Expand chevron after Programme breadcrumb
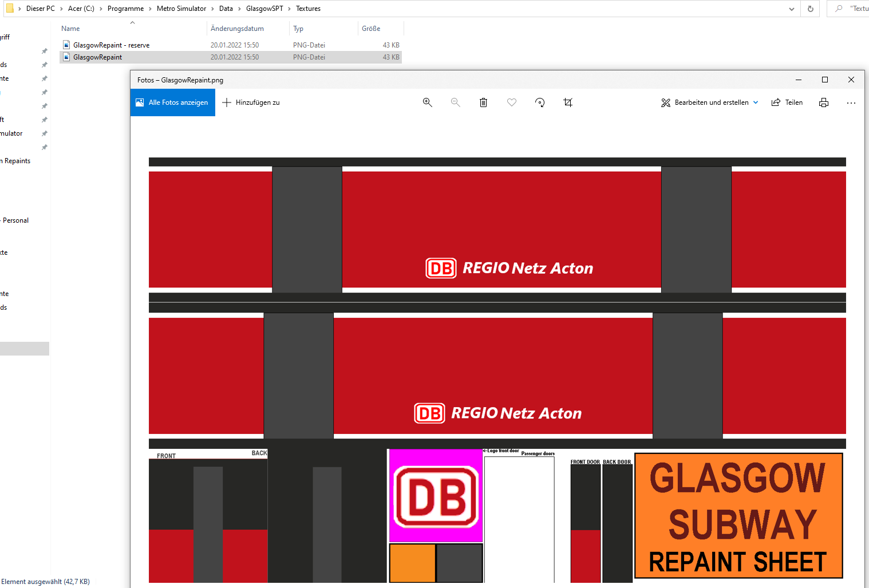 tap(150, 9)
